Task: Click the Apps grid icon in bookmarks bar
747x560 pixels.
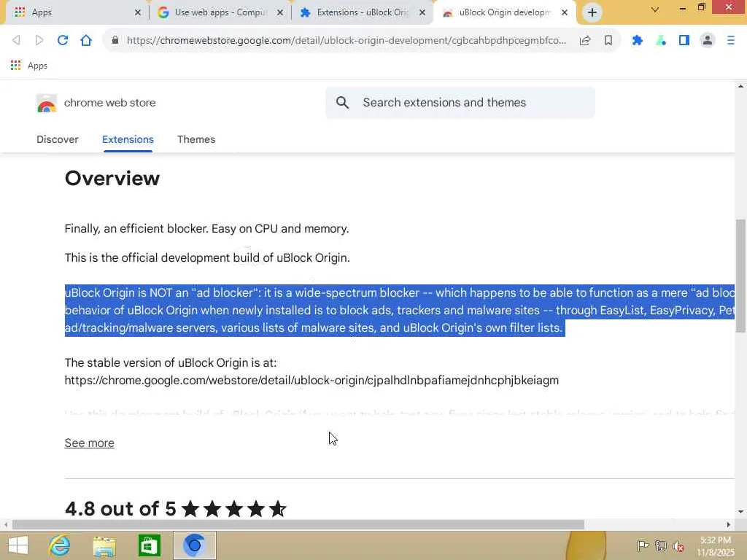Action: (x=16, y=65)
